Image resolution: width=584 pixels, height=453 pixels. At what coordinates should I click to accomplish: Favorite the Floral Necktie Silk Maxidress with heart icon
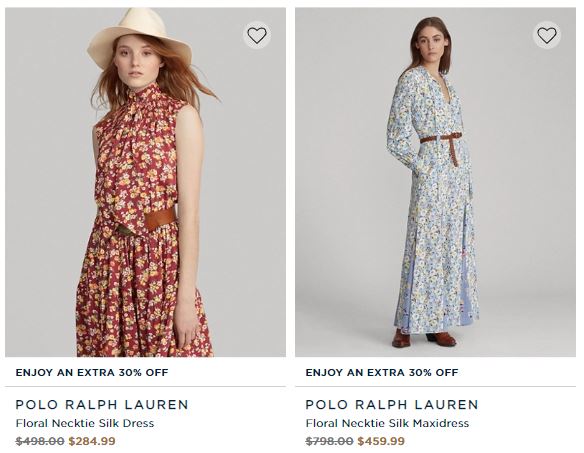pyautogui.click(x=547, y=35)
